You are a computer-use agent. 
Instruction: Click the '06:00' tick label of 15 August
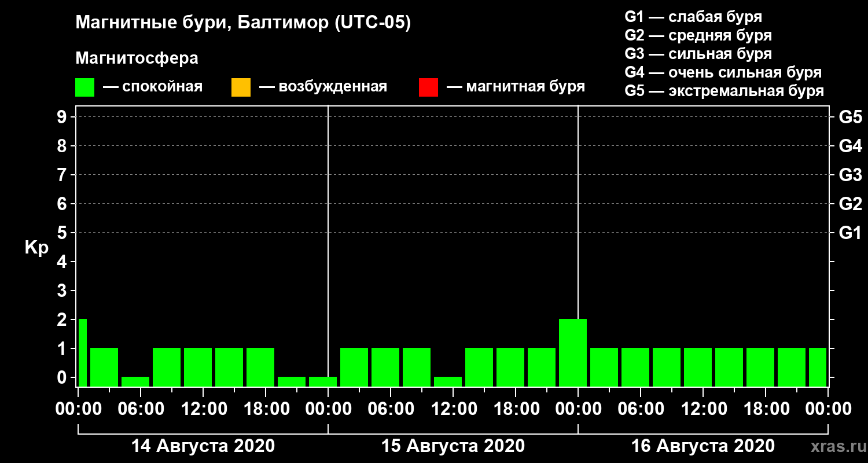coord(391,409)
